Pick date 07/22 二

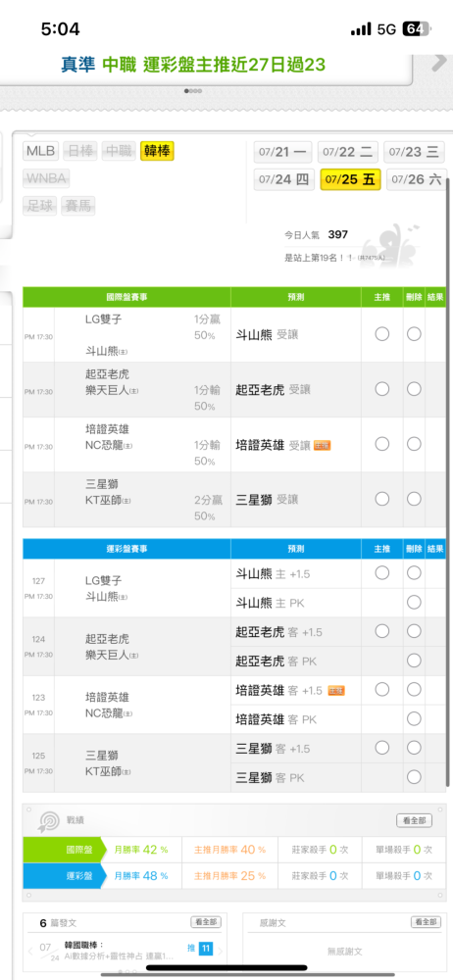(348, 152)
